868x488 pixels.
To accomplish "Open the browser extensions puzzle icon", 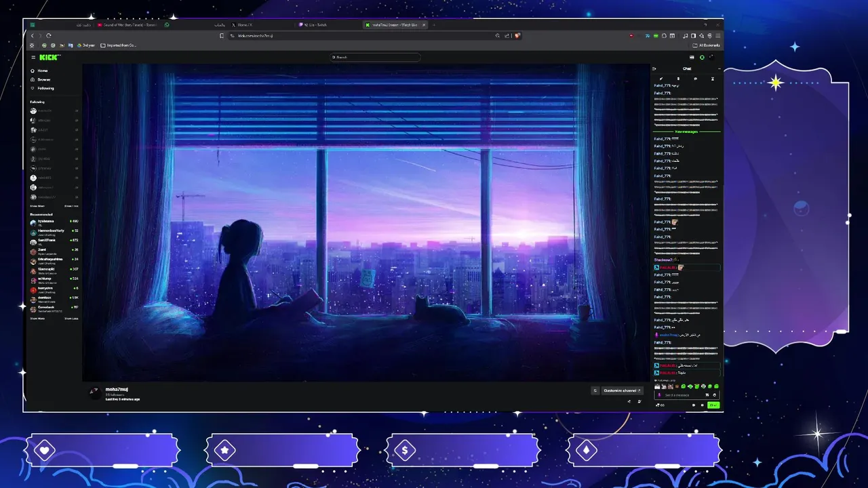I will (664, 36).
